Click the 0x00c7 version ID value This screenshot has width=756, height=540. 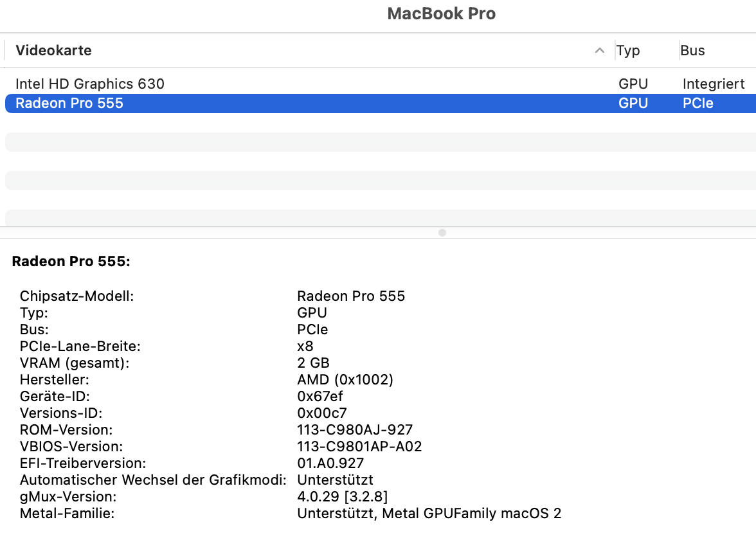coord(322,413)
